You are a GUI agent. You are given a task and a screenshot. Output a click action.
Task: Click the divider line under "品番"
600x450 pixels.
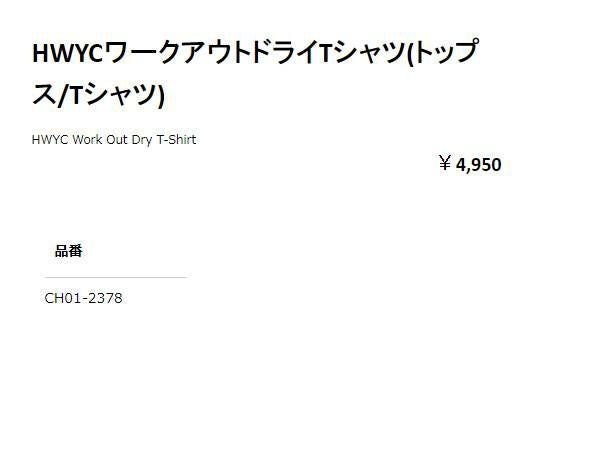(x=115, y=277)
